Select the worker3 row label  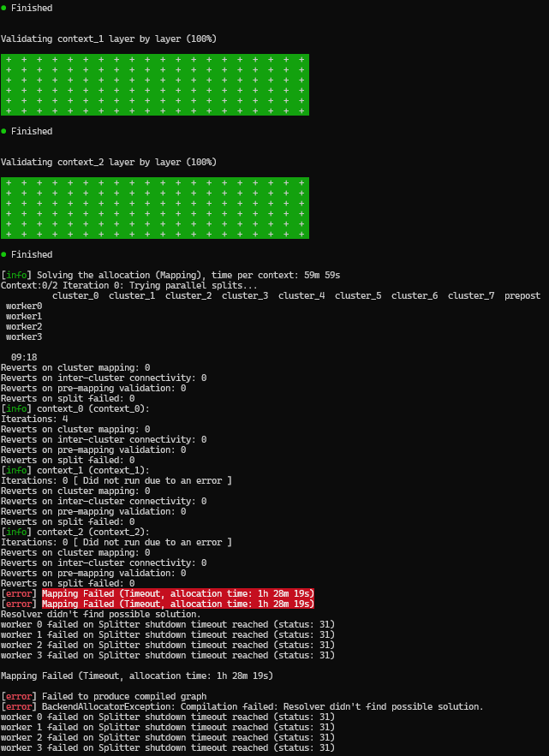24,336
